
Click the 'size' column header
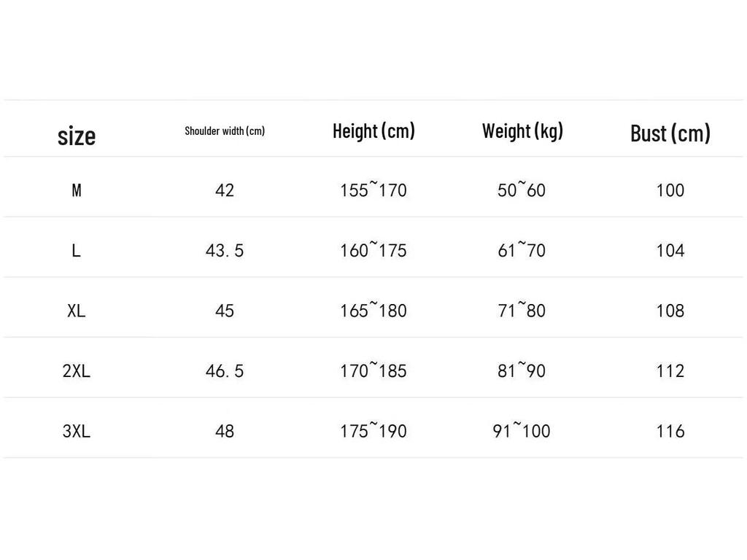click(76, 136)
